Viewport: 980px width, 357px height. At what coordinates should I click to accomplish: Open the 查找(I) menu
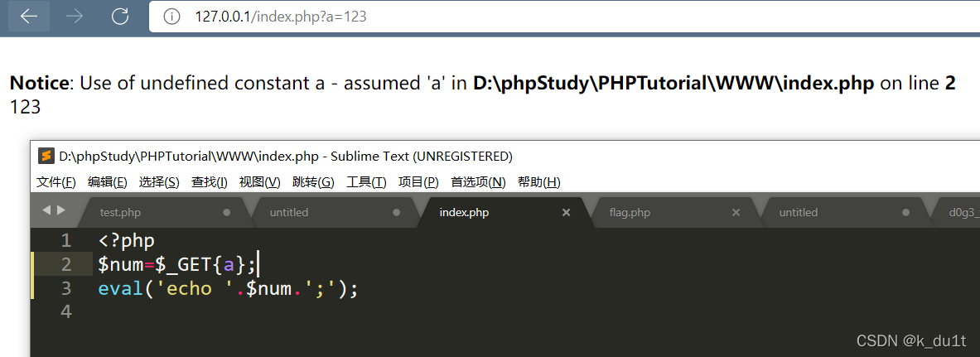tap(210, 182)
